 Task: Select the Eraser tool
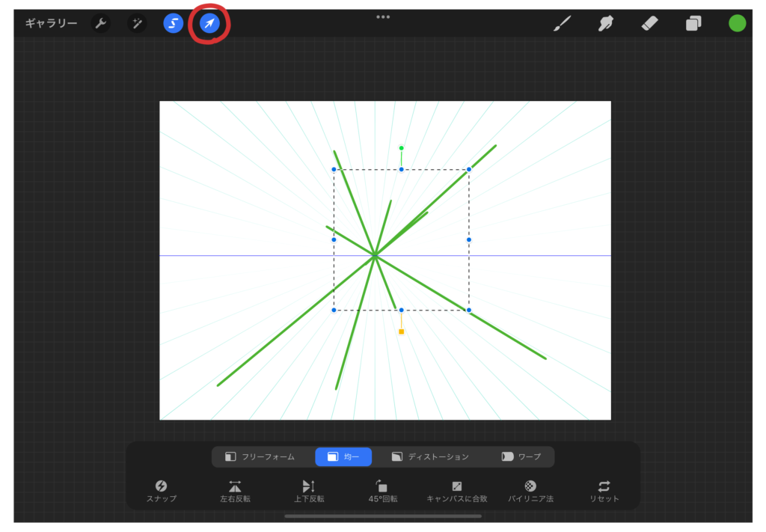point(650,23)
